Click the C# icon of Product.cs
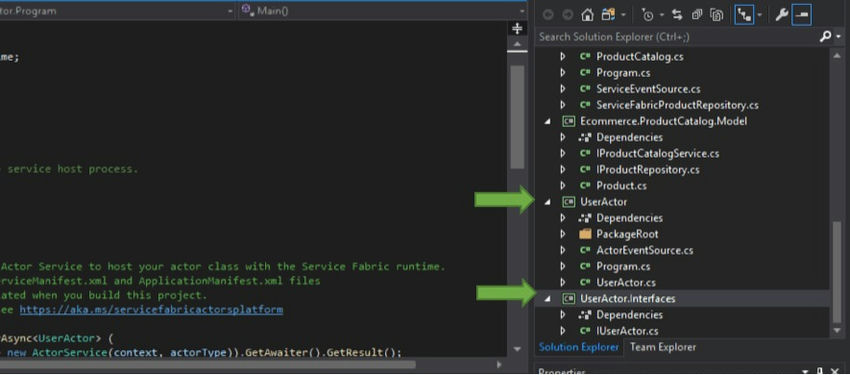Viewport: 850px width, 375px height. click(585, 185)
